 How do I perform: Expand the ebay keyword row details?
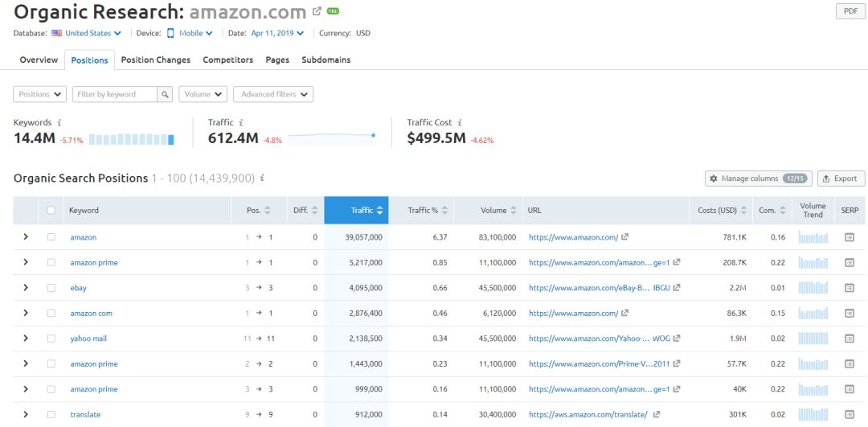pyautogui.click(x=26, y=288)
